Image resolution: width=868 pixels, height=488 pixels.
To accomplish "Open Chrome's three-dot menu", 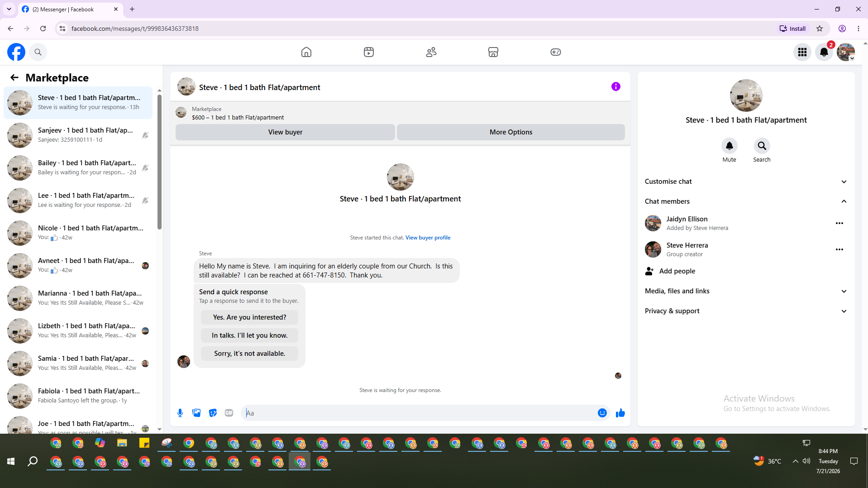I will [858, 29].
